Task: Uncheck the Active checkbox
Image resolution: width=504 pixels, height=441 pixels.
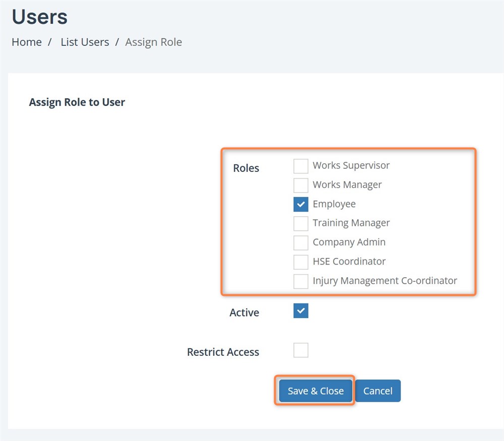Action: 301,311
